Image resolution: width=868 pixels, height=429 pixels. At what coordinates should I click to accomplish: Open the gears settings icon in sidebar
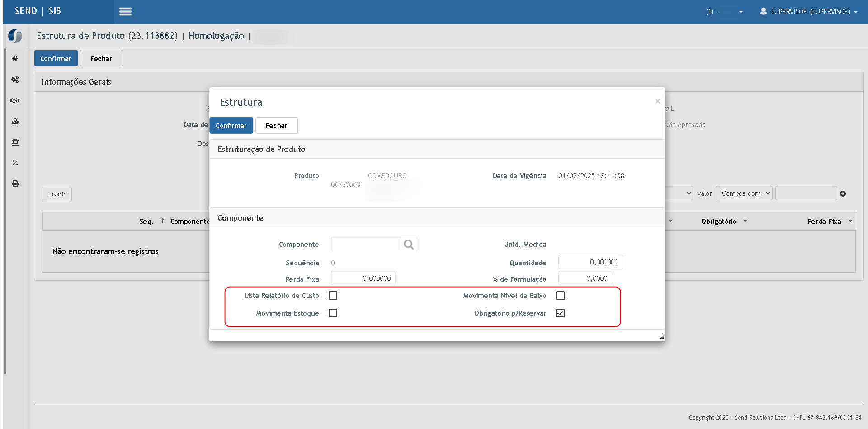[x=15, y=80]
